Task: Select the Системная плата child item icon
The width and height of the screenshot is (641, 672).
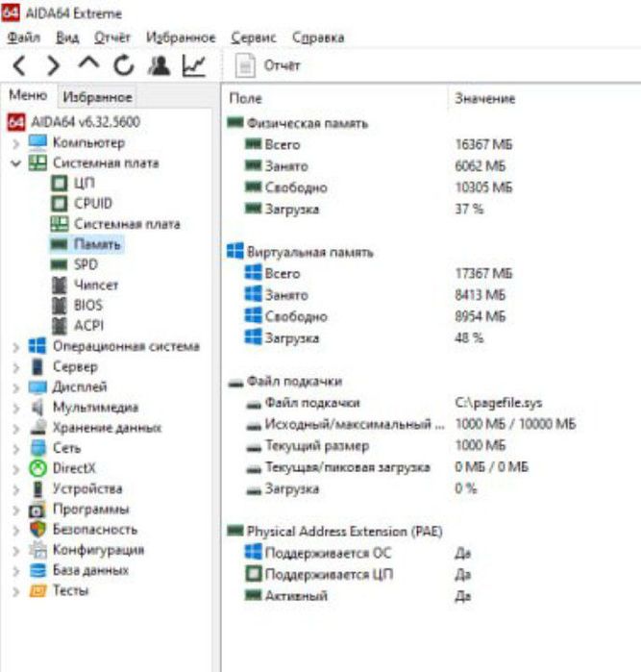Action: [x=60, y=224]
